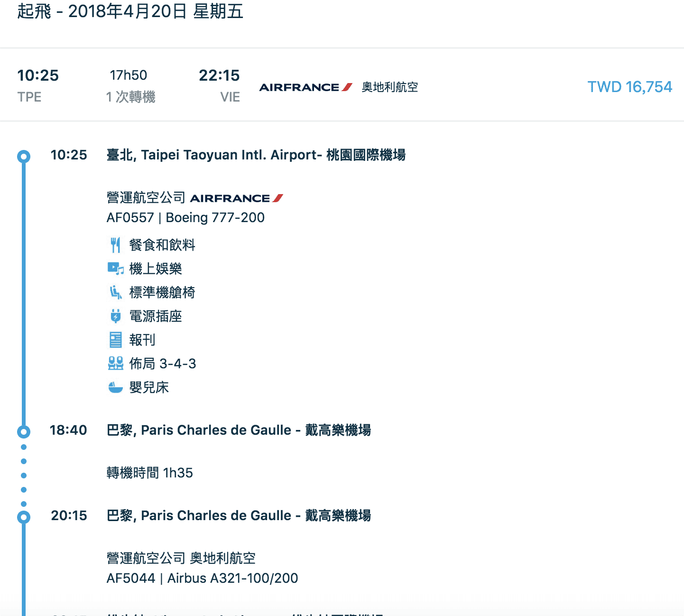Click the 餐食和飲料 amenity label
This screenshot has height=616, width=684.
162,245
